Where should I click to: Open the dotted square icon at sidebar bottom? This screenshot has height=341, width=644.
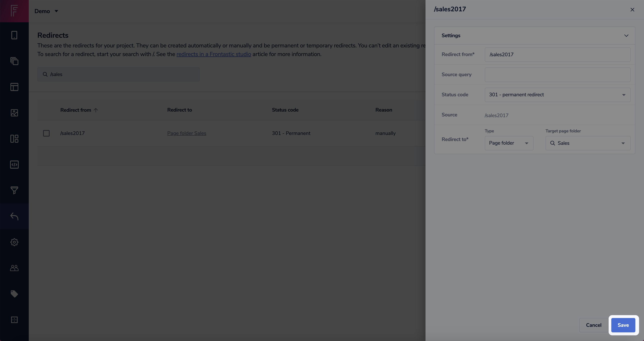pos(14,320)
